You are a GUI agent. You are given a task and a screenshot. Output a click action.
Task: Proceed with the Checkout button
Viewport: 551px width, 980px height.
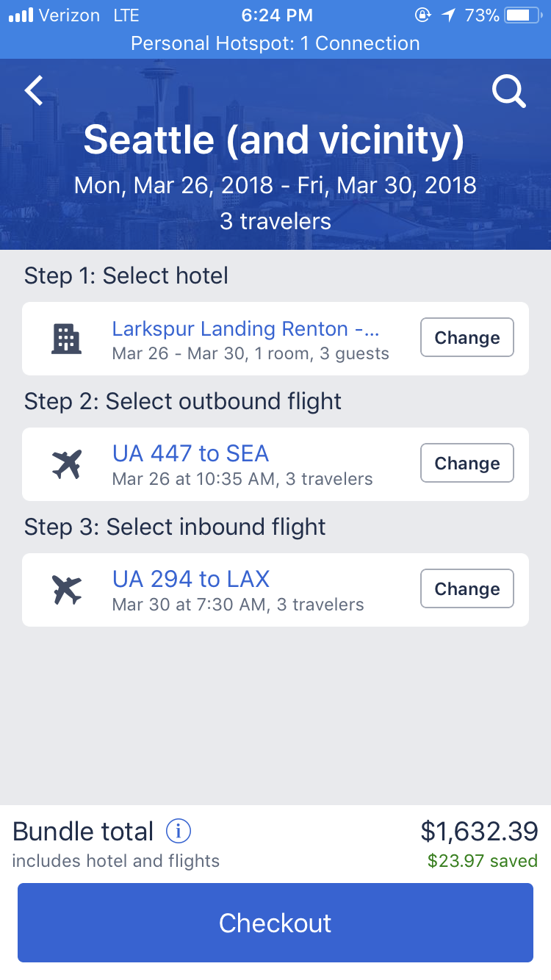click(275, 923)
